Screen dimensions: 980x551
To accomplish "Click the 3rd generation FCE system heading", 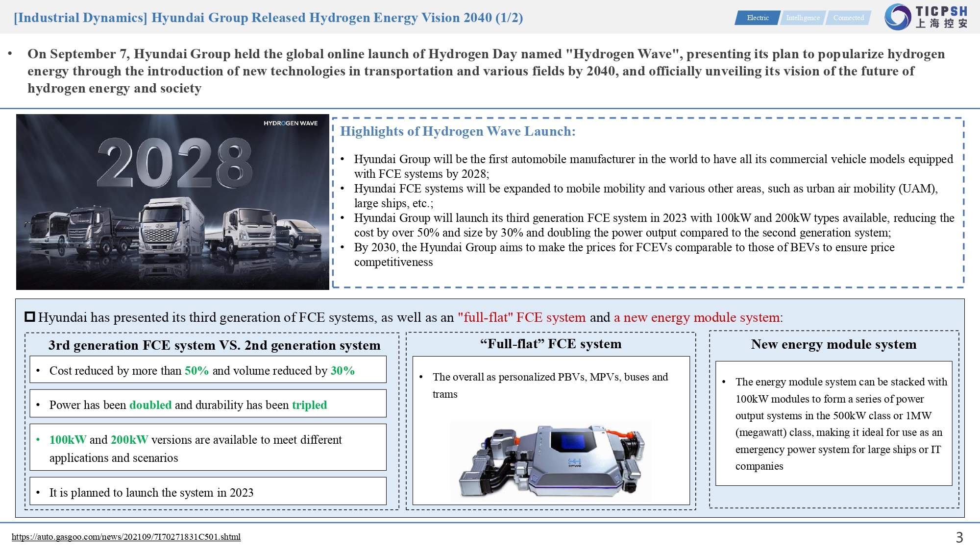I will 214,345.
